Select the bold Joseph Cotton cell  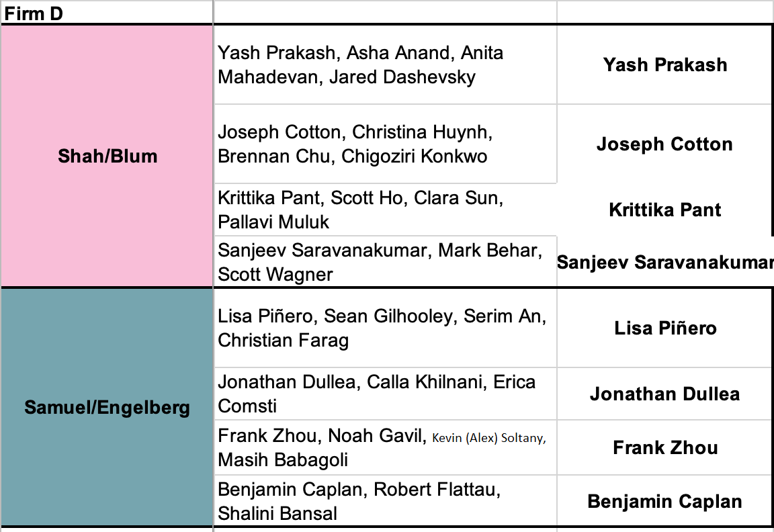[664, 144]
